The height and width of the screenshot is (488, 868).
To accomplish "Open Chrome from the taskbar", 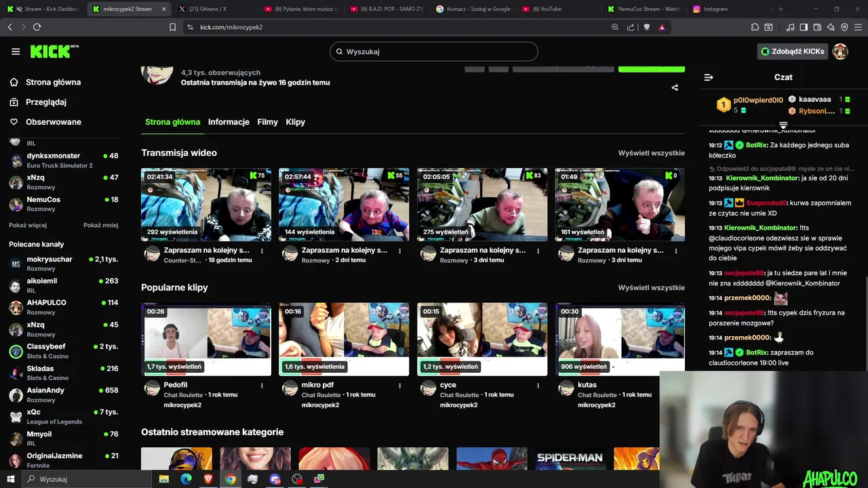I will click(231, 479).
